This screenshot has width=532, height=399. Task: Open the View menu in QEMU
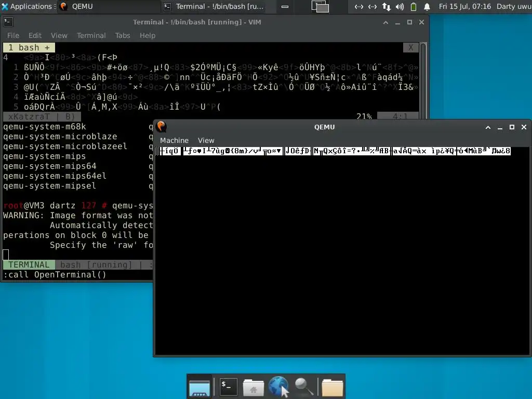(206, 140)
